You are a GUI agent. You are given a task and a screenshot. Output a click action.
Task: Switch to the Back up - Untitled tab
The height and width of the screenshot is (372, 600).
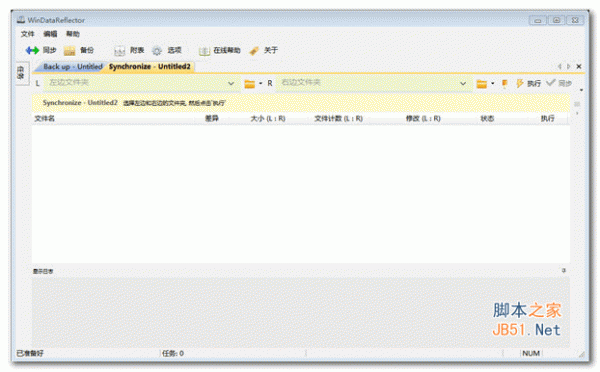tap(73, 67)
